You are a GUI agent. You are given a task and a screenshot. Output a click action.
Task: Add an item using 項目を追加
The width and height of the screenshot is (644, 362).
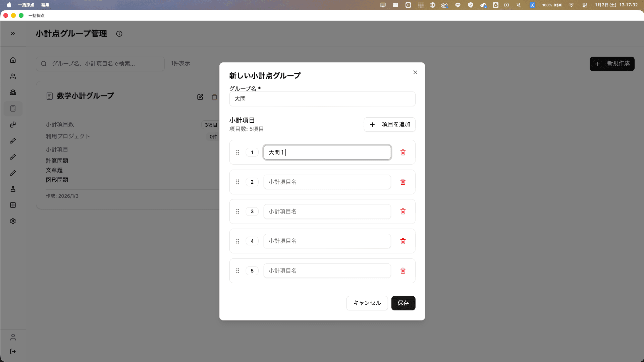point(389,124)
